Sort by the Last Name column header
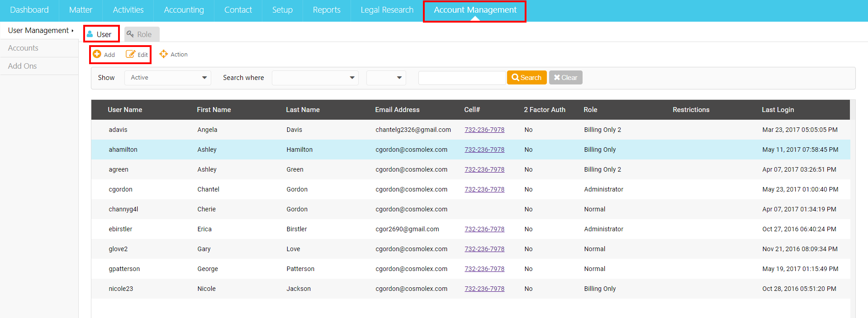This screenshot has height=318, width=868. click(303, 110)
